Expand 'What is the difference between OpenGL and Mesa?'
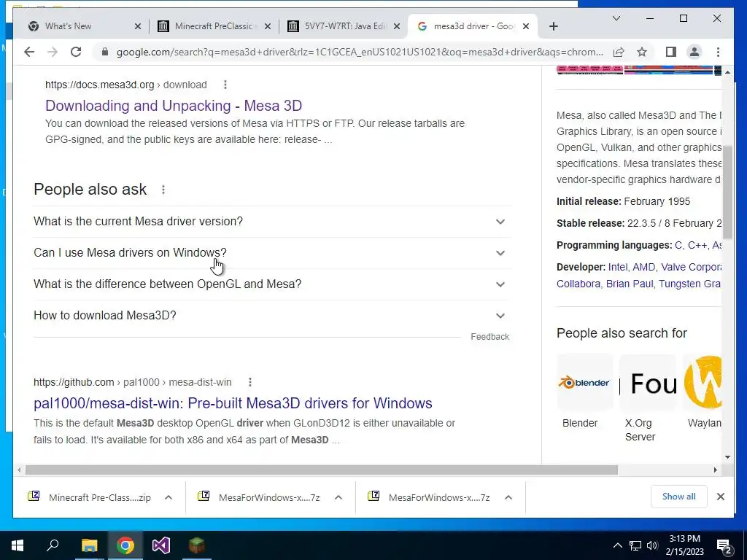 (271, 284)
